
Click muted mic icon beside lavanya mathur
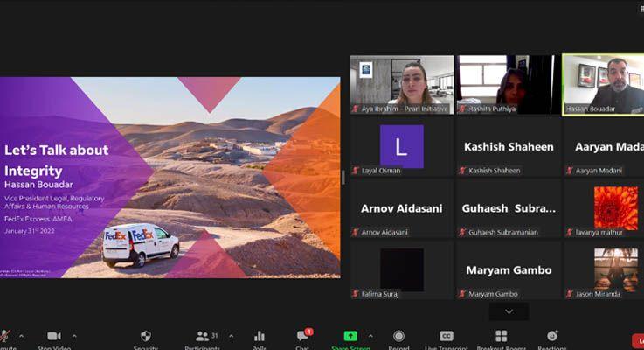coord(570,233)
